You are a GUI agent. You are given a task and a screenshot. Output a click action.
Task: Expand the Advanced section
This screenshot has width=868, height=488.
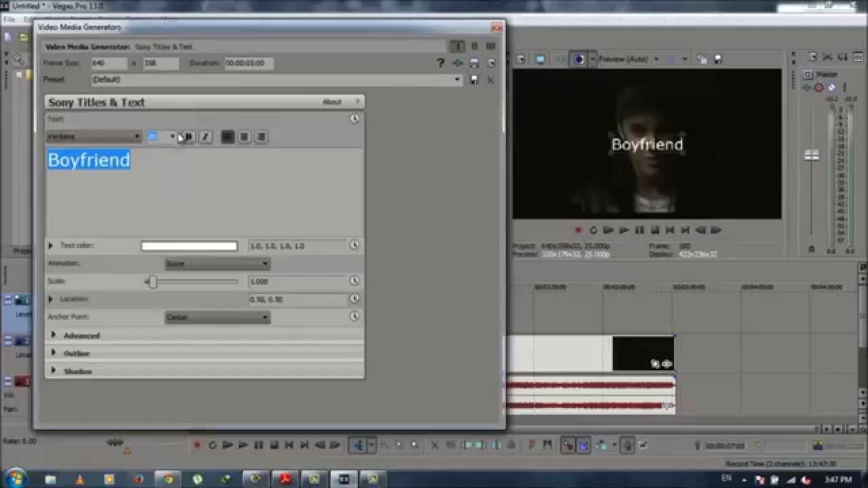pyautogui.click(x=54, y=335)
